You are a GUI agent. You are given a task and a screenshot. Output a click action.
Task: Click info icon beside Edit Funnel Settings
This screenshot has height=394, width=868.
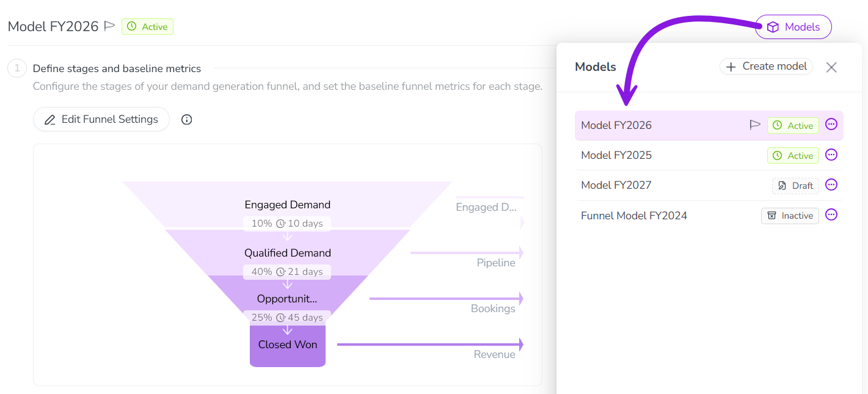coord(187,120)
